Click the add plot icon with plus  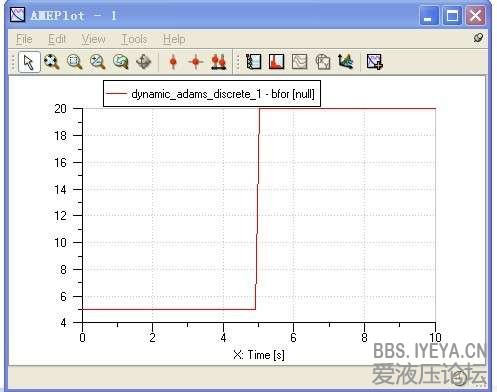tap(375, 62)
